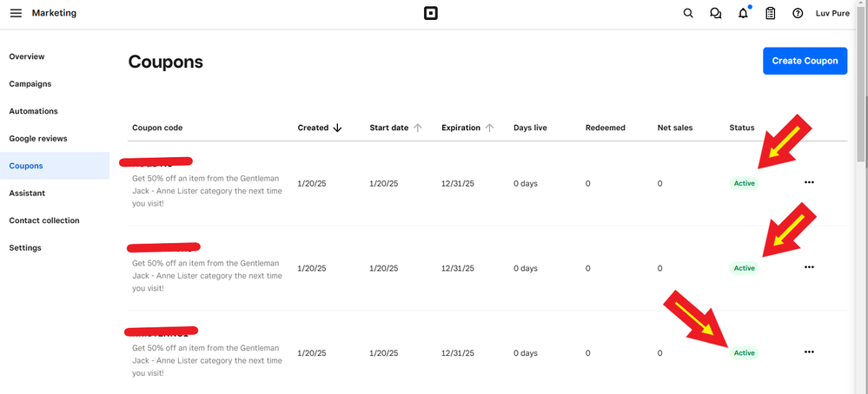The image size is (868, 394).
Task: Click the Square logo in header
Action: click(x=429, y=13)
